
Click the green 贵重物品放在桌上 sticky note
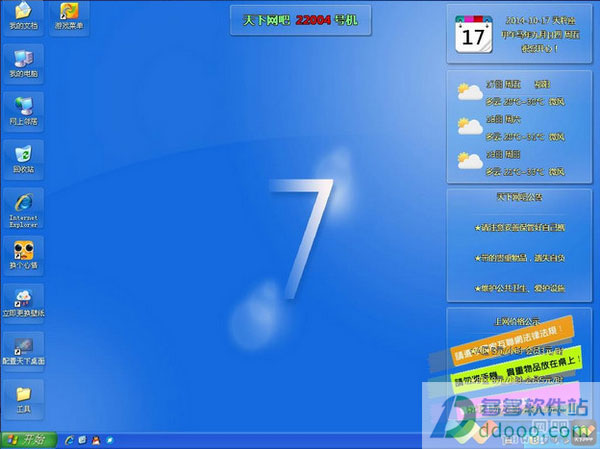(517, 370)
